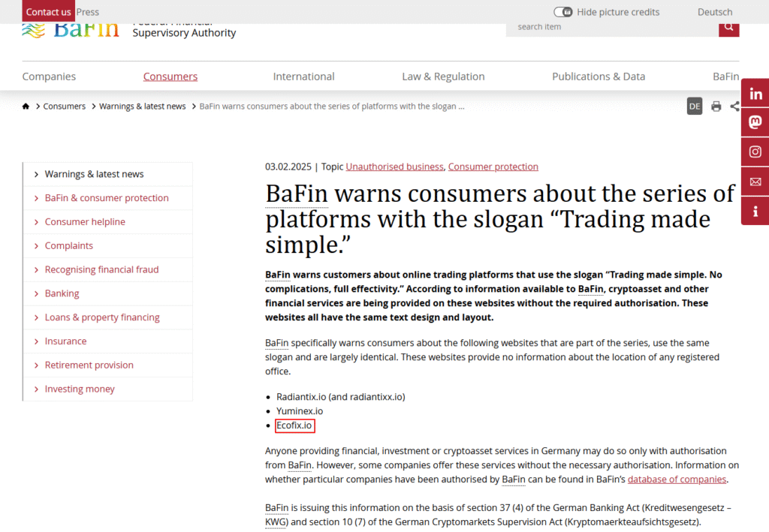Click the article headline about Trading made simple
The height and width of the screenshot is (532, 769).
(x=500, y=219)
